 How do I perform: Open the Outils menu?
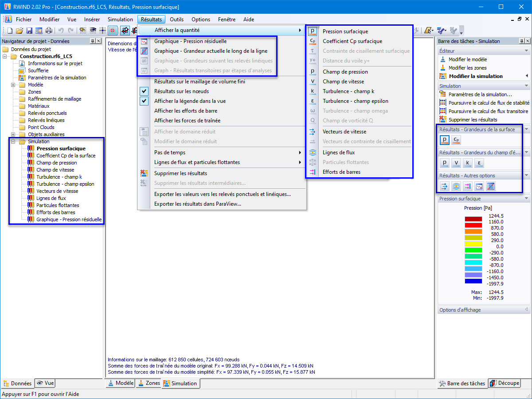click(176, 20)
